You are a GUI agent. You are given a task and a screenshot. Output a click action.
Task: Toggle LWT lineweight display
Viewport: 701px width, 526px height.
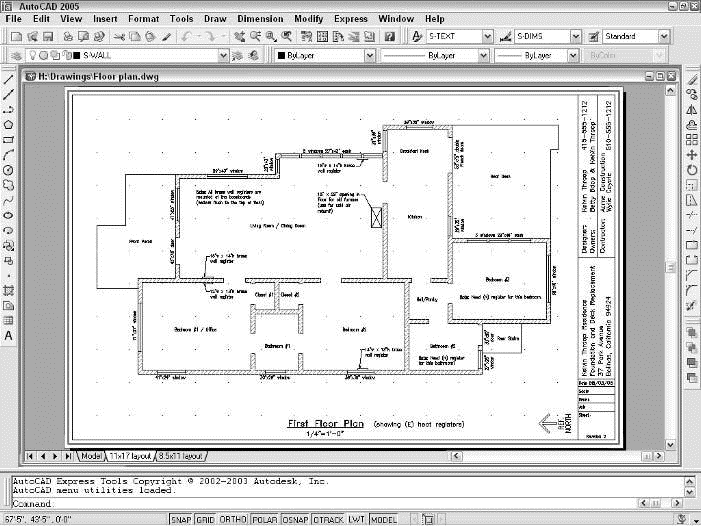tap(356, 519)
